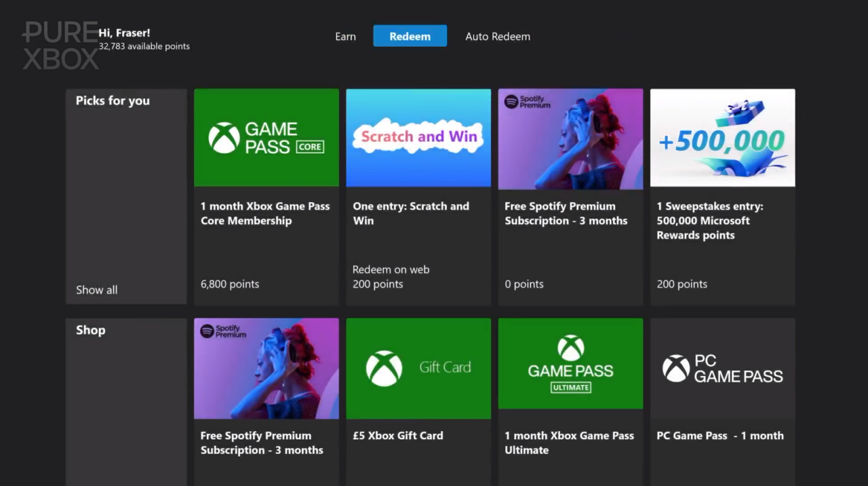The width and height of the screenshot is (868, 486).
Task: Open the '£5 Xbox Gift Card' title
Action: click(398, 436)
